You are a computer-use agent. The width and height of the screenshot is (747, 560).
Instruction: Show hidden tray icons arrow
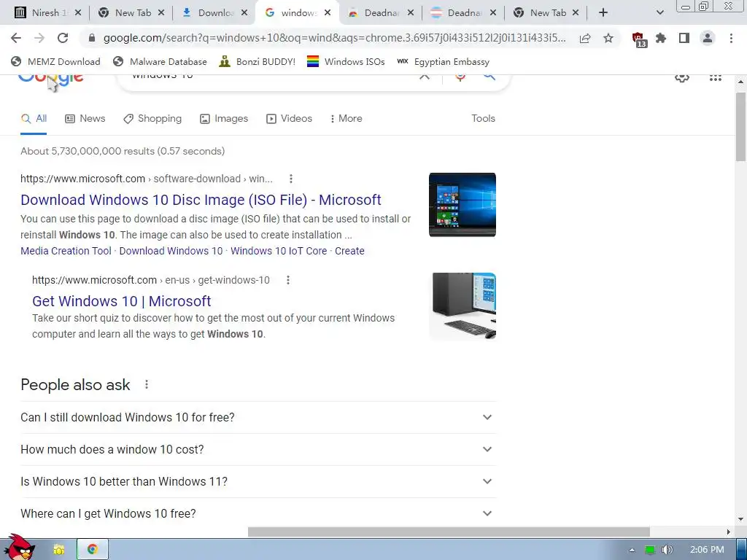tap(632, 550)
